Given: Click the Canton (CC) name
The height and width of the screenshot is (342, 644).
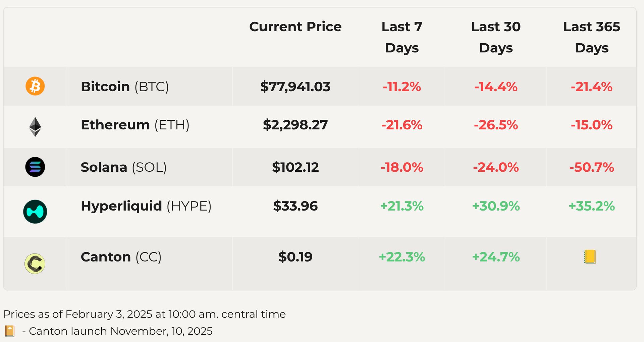Looking at the screenshot, I should click(121, 257).
